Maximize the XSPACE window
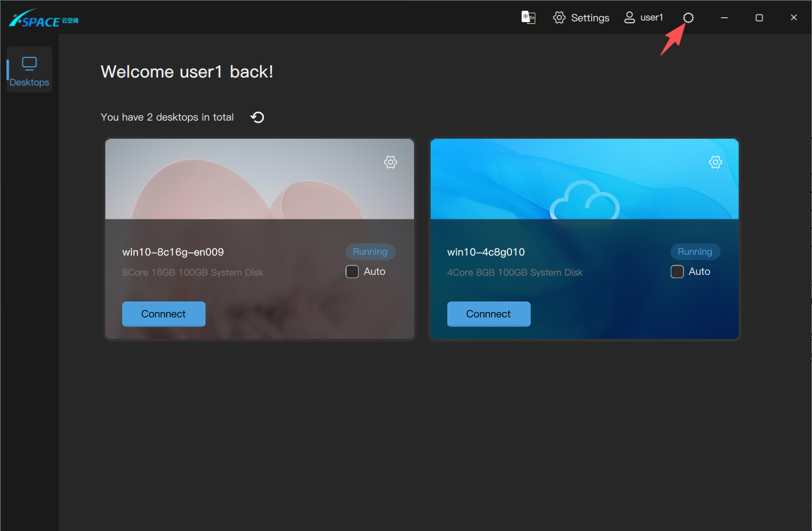This screenshot has width=812, height=531. pyautogui.click(x=759, y=18)
